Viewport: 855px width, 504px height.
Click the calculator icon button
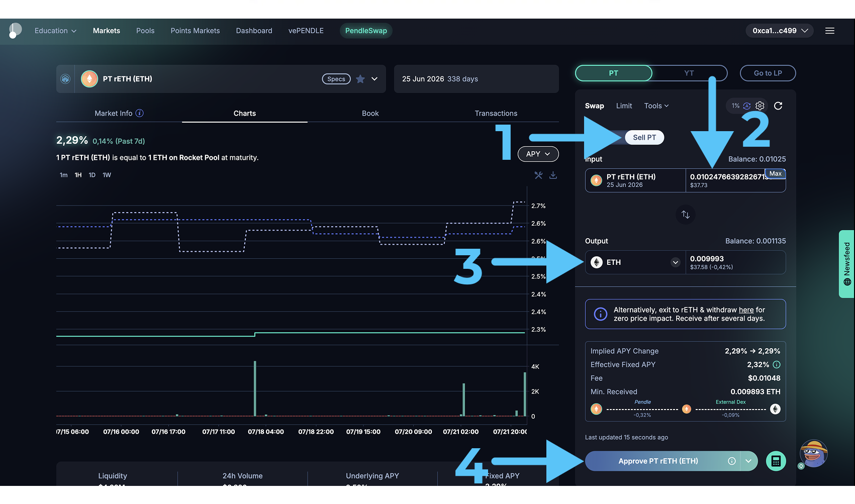click(x=776, y=461)
